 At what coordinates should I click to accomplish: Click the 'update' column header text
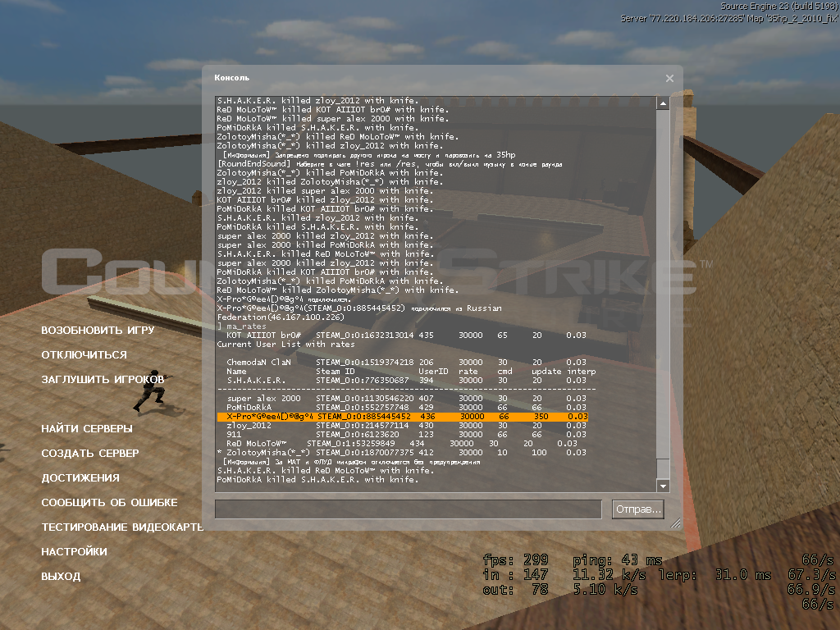(x=546, y=372)
